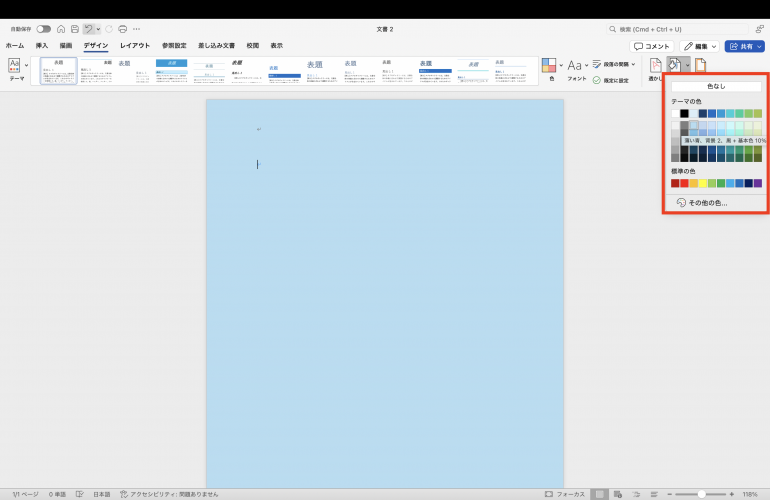770x500 pixels.
Task: Click the 透かし (Watermark) icon
Action: 656,65
